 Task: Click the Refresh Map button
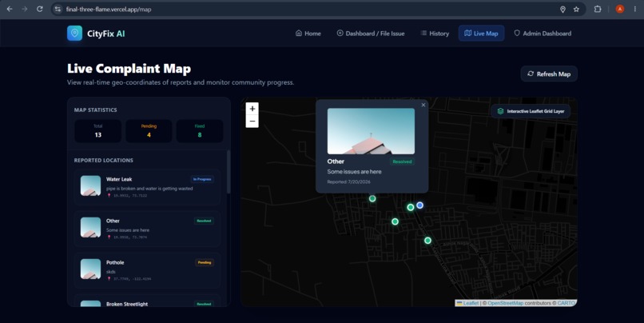tap(549, 74)
